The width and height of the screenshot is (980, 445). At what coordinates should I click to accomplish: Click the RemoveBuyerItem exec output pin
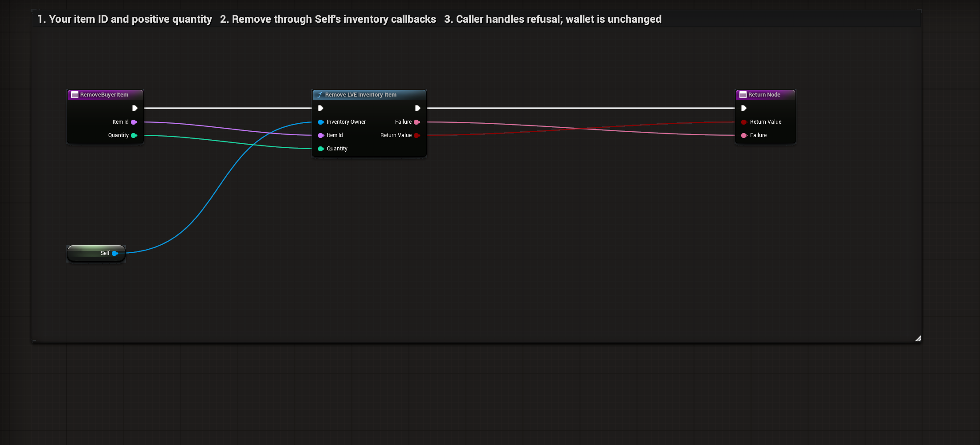point(135,108)
